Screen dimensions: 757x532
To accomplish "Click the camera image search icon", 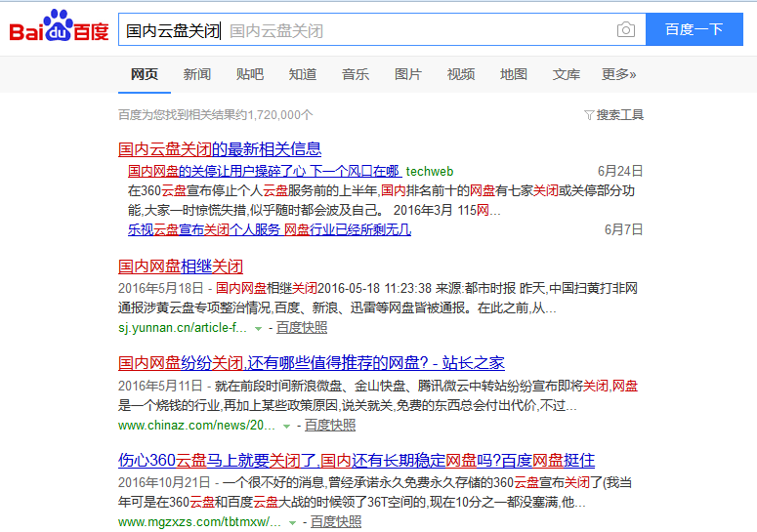I will click(x=626, y=30).
